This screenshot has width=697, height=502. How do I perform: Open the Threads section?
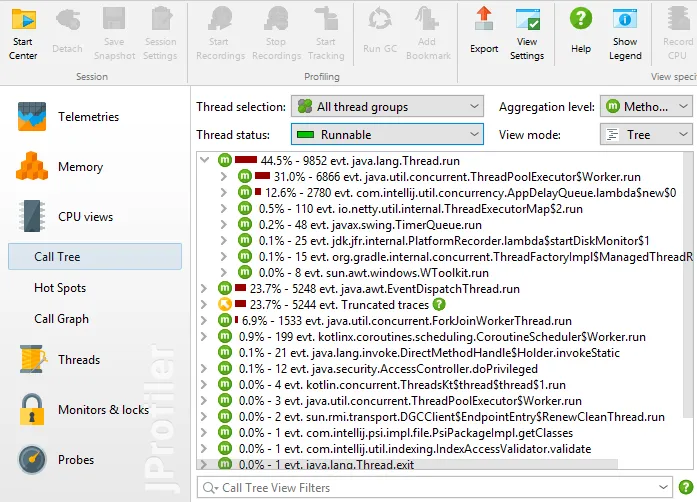pyautogui.click(x=60, y=359)
